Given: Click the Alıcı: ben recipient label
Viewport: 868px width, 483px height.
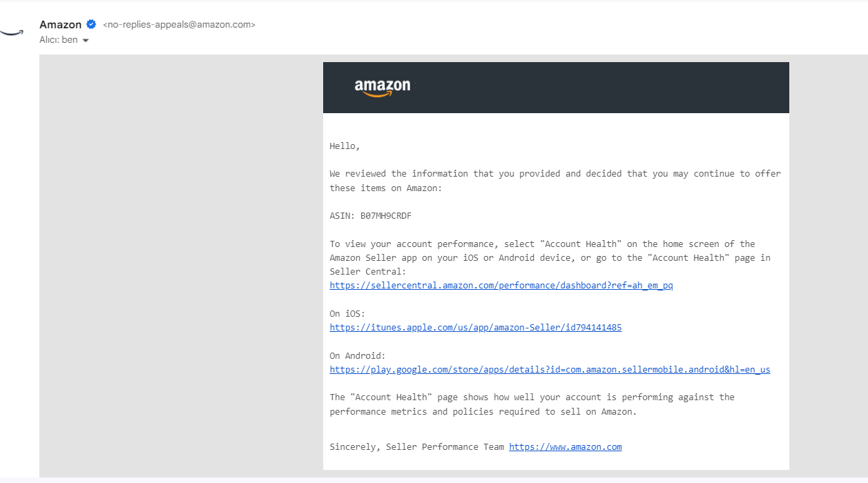Looking at the screenshot, I should coord(59,40).
